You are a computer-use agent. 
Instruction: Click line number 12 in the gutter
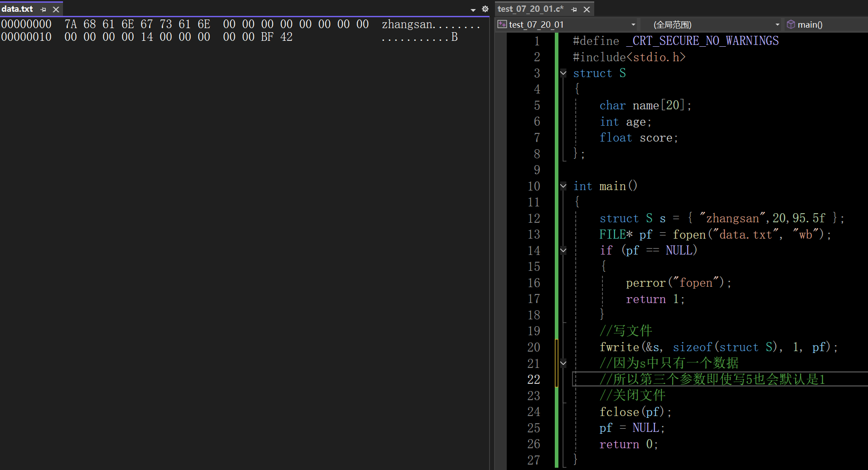tap(533, 219)
